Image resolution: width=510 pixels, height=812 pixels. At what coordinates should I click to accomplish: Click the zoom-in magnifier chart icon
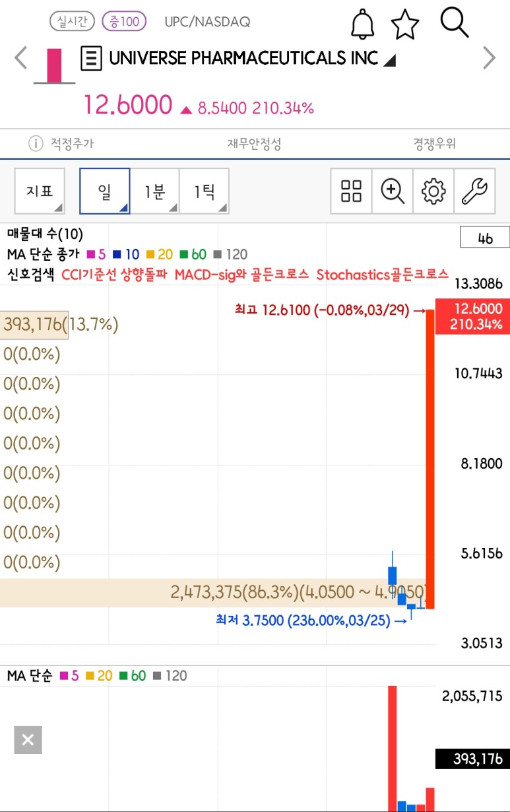(x=393, y=191)
